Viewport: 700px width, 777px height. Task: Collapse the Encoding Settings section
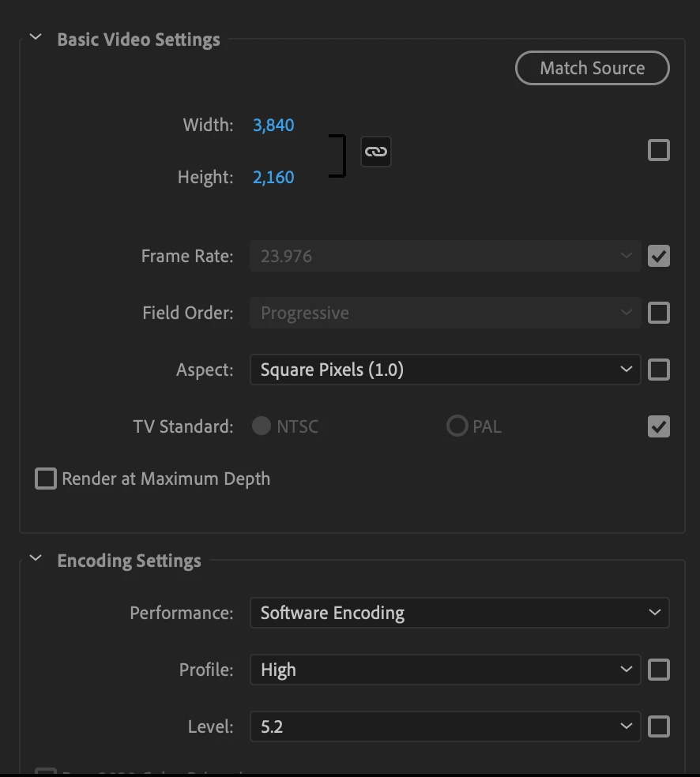pyautogui.click(x=36, y=559)
